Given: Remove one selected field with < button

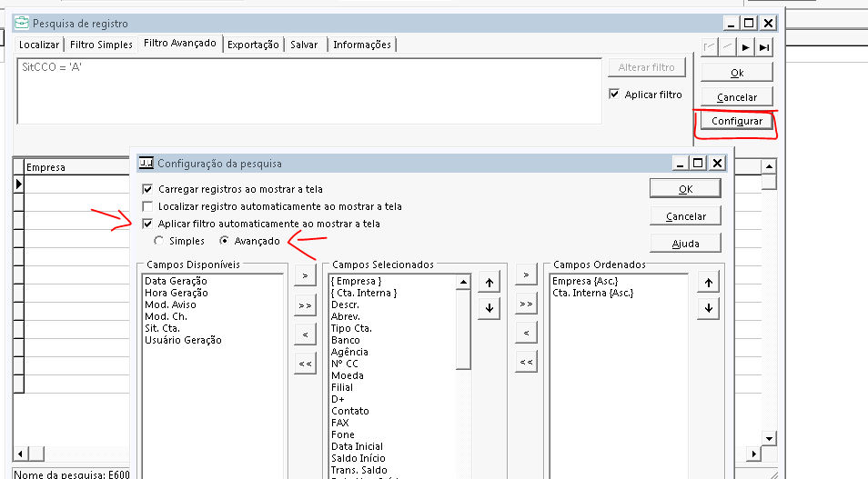Looking at the screenshot, I should pyautogui.click(x=305, y=334).
